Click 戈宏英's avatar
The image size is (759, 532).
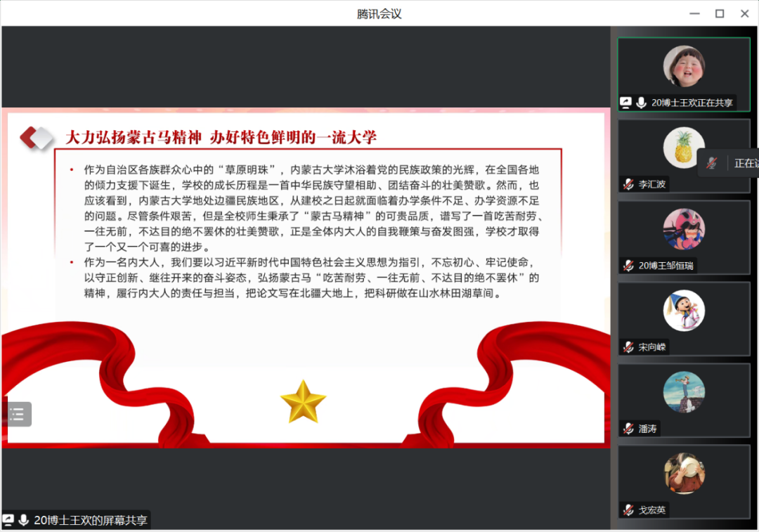(x=684, y=474)
